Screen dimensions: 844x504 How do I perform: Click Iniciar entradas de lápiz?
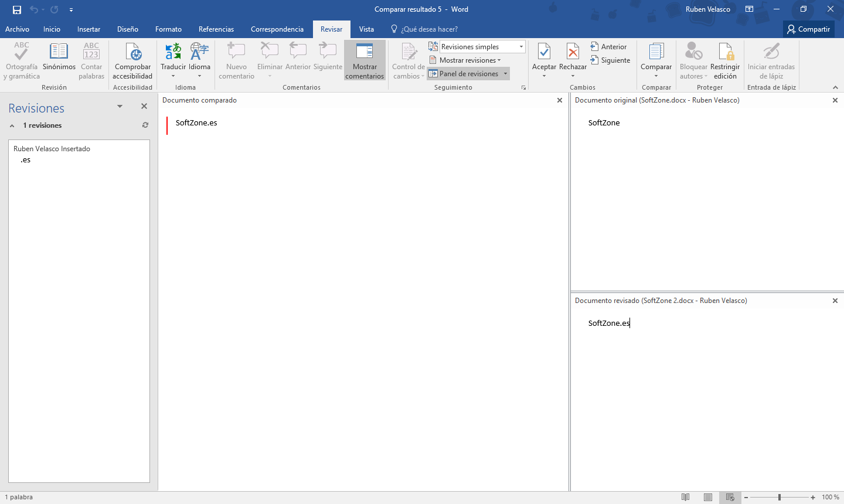coord(771,61)
